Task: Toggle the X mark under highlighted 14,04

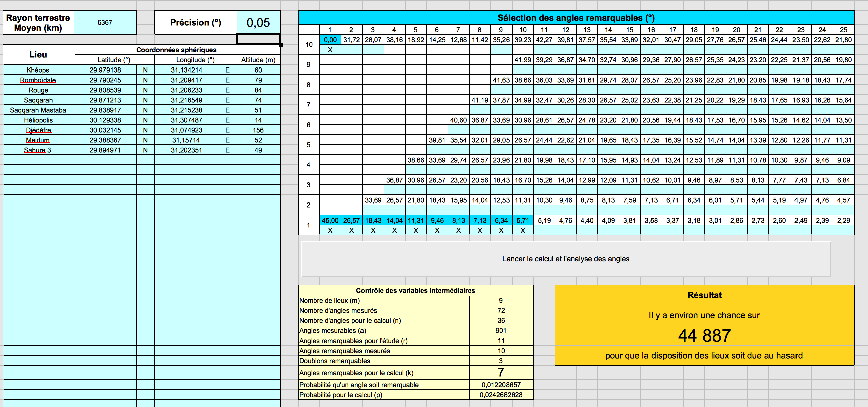Action: 394,231
